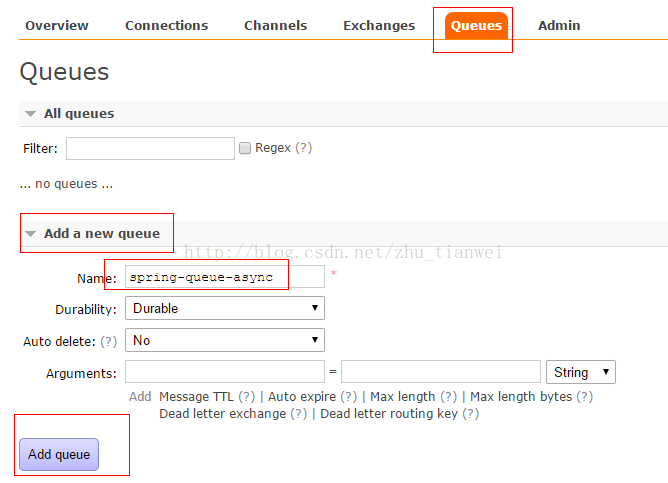This screenshot has width=668, height=483.
Task: Click the Arguments key input field
Action: 225,372
